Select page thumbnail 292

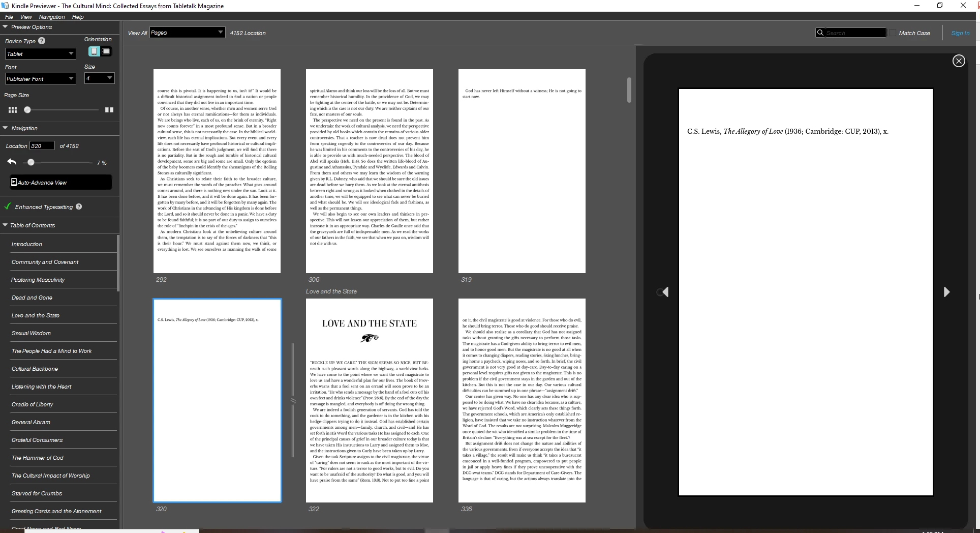click(217, 171)
